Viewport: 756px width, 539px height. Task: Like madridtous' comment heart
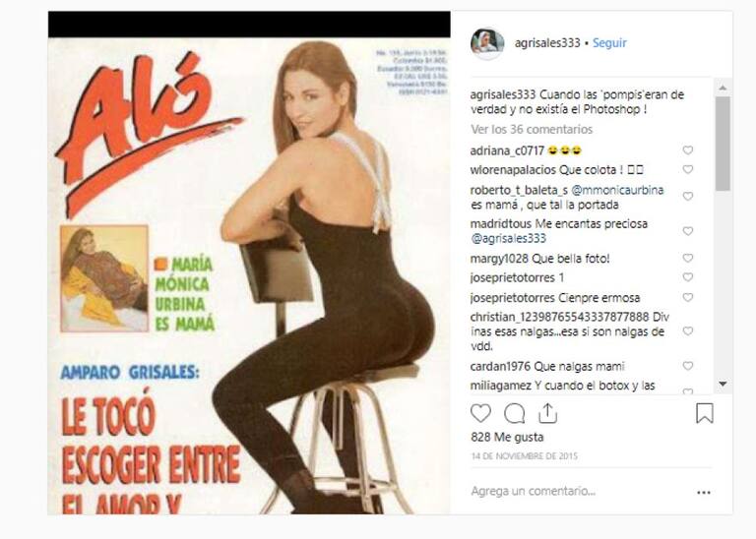click(x=687, y=231)
